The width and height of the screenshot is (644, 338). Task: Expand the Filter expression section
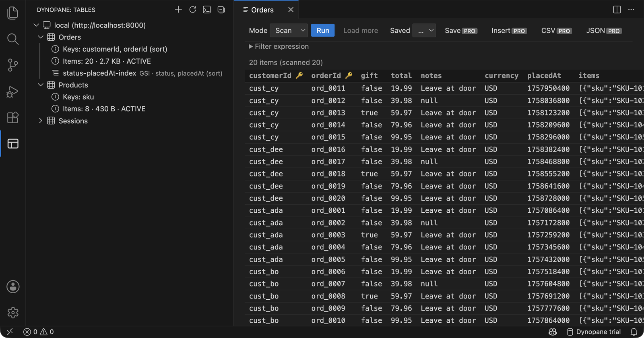279,46
